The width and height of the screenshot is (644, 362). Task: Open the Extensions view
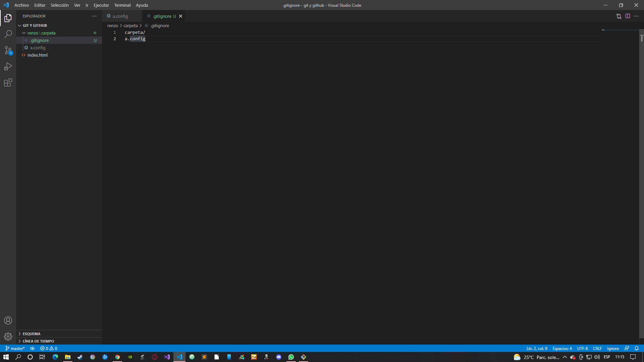8,82
